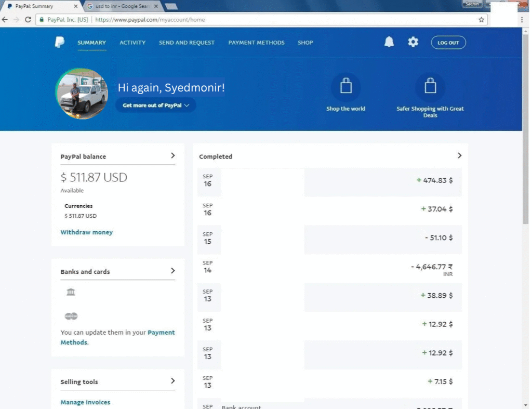The width and height of the screenshot is (532, 409).
Task: Open account settings gear icon
Action: (413, 43)
